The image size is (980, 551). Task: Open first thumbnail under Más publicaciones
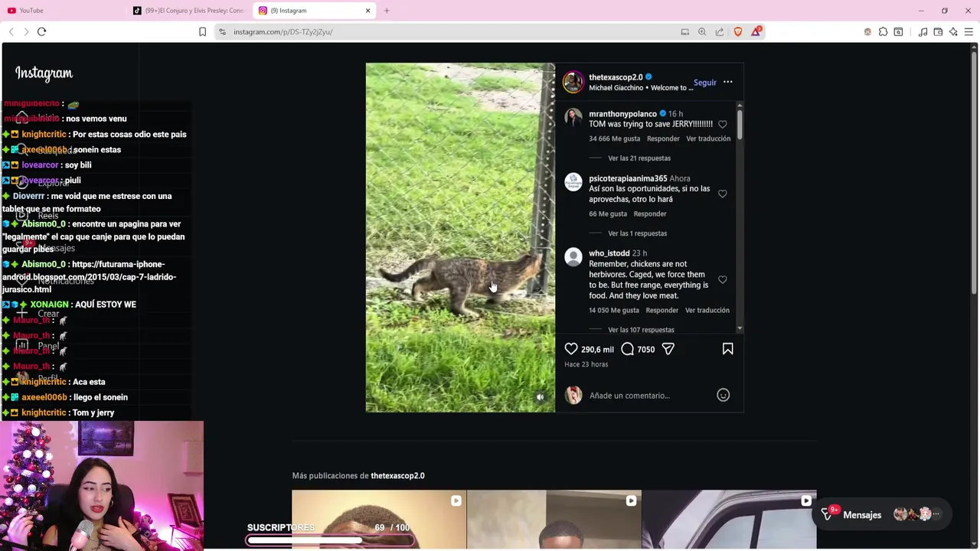pyautogui.click(x=379, y=519)
